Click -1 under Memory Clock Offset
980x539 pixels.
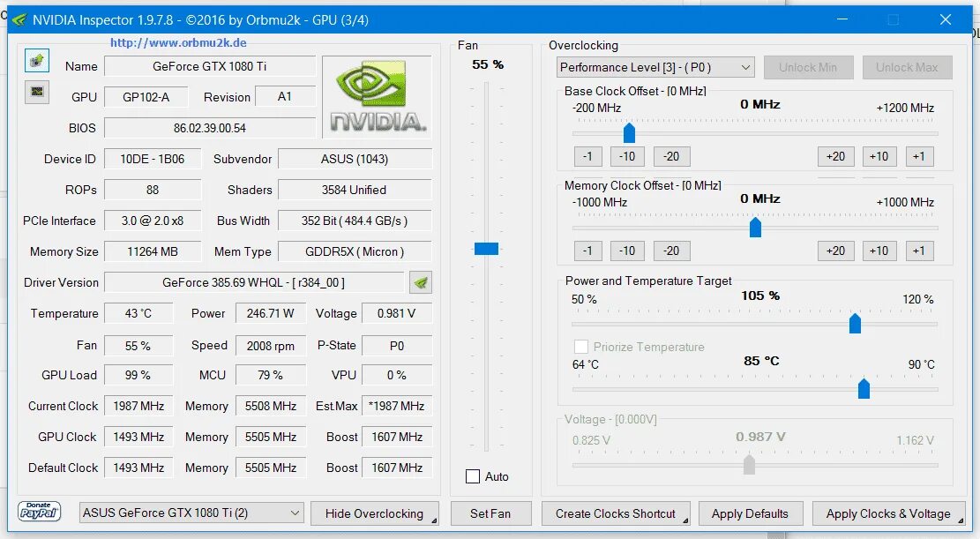(587, 251)
